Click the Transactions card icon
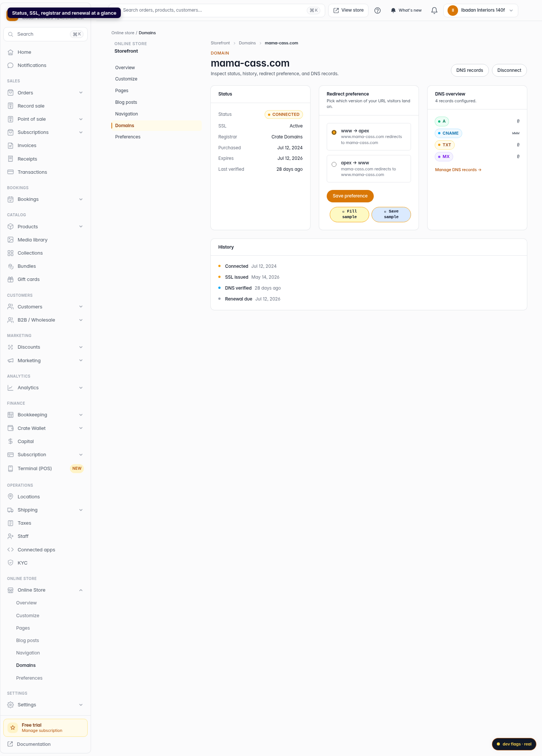 pos(11,172)
